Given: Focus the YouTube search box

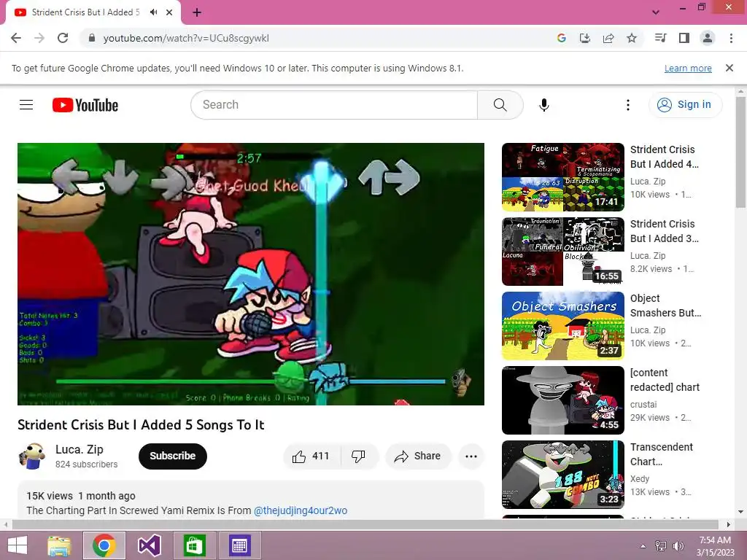Looking at the screenshot, I should coord(334,105).
